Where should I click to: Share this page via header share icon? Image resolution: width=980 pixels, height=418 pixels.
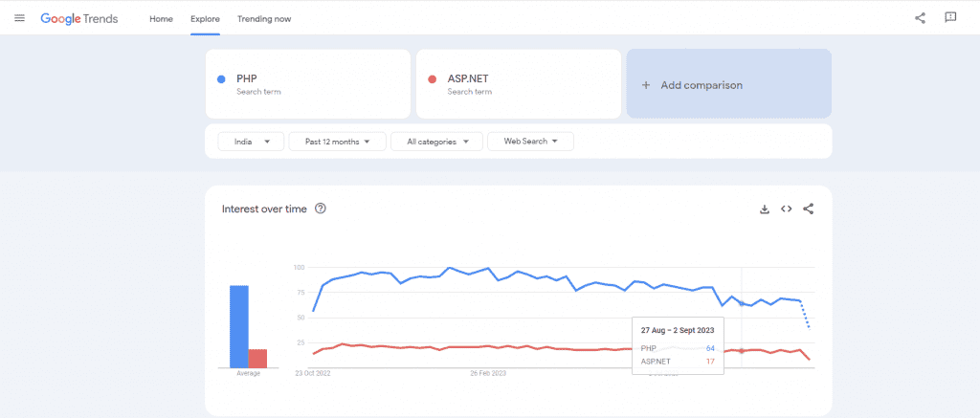click(920, 18)
